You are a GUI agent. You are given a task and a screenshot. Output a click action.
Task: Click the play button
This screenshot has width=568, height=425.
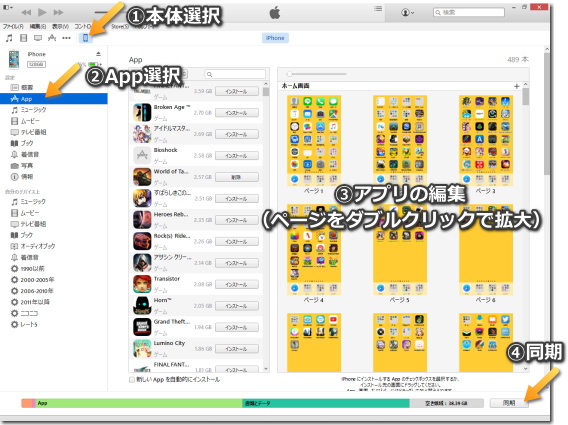[42, 12]
